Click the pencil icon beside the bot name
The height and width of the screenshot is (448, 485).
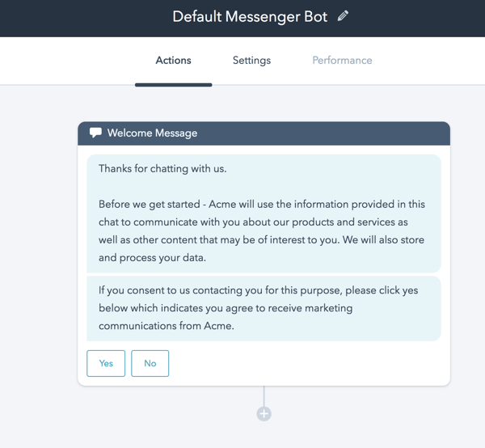click(344, 16)
